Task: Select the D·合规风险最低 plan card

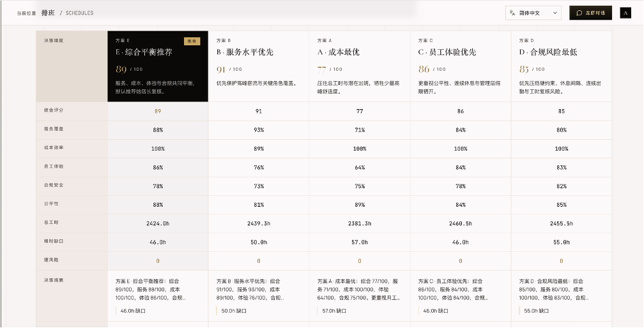Action: point(562,66)
